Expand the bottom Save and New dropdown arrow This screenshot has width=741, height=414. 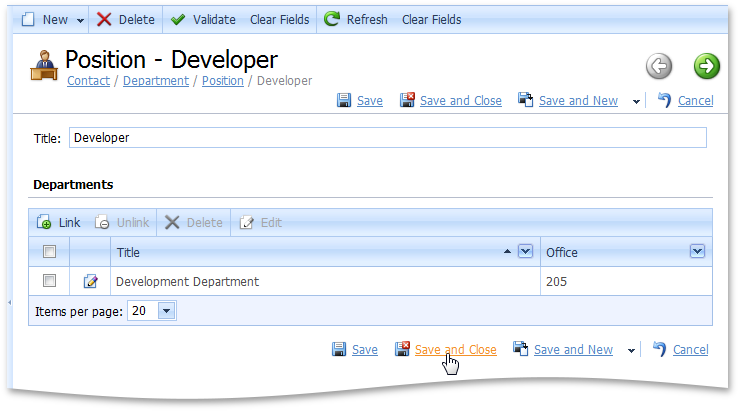pyautogui.click(x=631, y=351)
